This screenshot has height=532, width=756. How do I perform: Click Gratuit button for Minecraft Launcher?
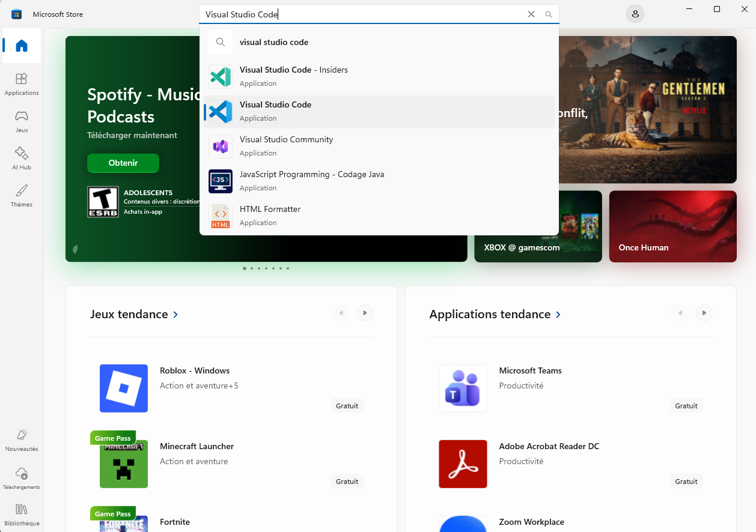click(347, 482)
